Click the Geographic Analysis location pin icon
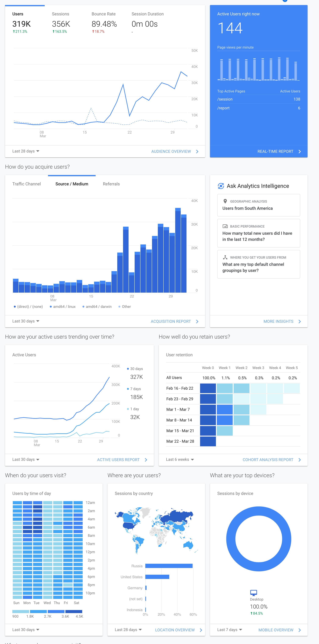This screenshot has height=644, width=319. pos(225,201)
